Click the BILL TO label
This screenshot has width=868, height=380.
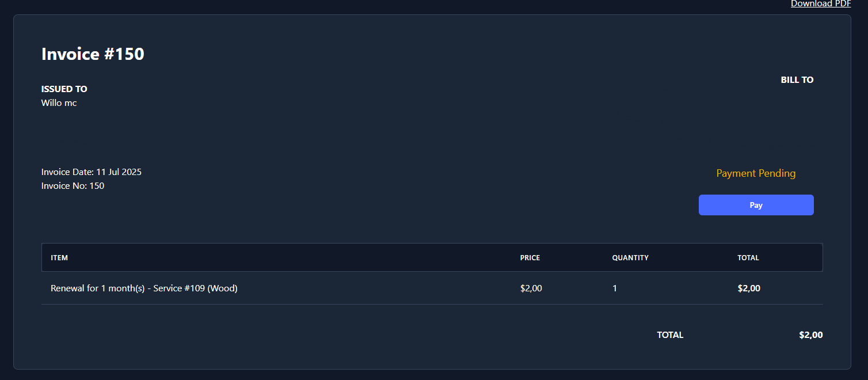(797, 80)
